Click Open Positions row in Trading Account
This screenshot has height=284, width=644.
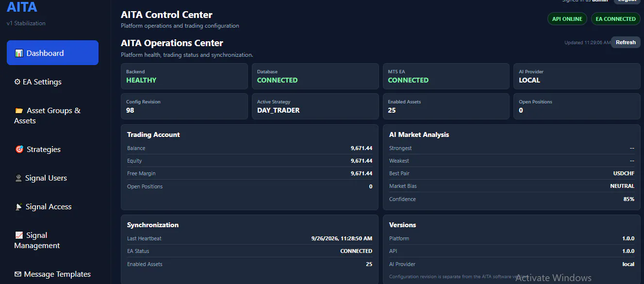[x=249, y=186]
